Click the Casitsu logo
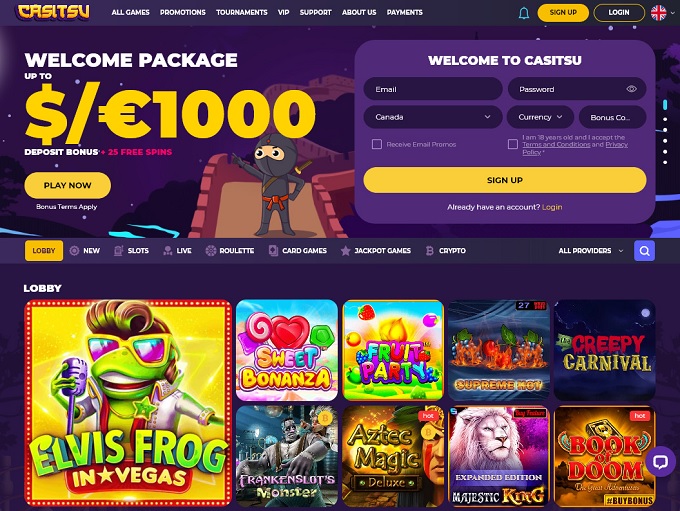The image size is (680, 511). (54, 12)
